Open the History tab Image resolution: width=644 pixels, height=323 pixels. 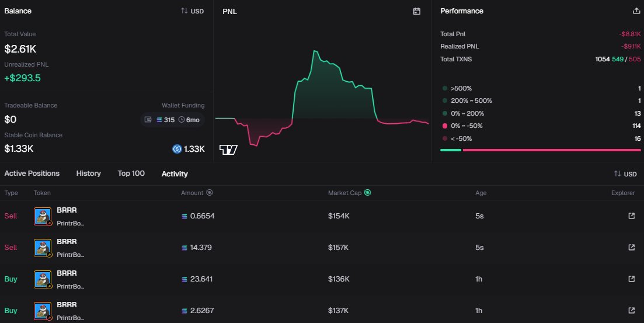tap(88, 173)
